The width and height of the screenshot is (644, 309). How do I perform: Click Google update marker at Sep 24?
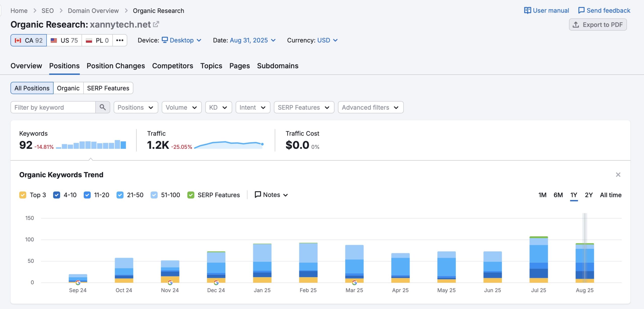pos(78,283)
